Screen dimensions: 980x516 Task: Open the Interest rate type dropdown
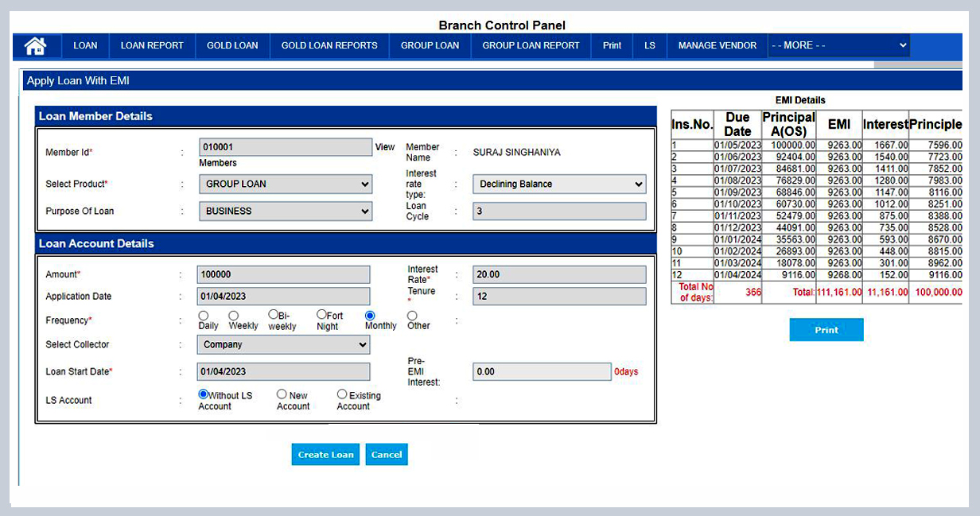click(558, 184)
